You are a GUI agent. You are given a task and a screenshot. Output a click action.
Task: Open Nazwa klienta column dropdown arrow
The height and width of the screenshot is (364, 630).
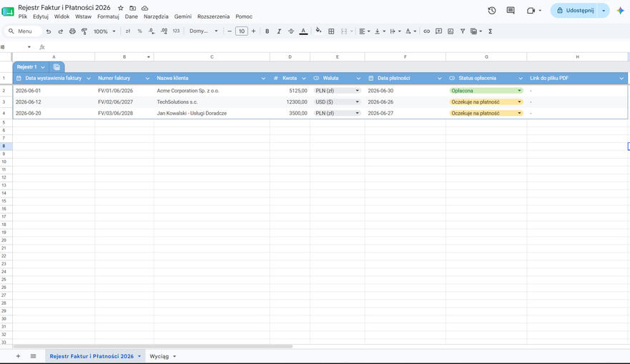tap(263, 79)
